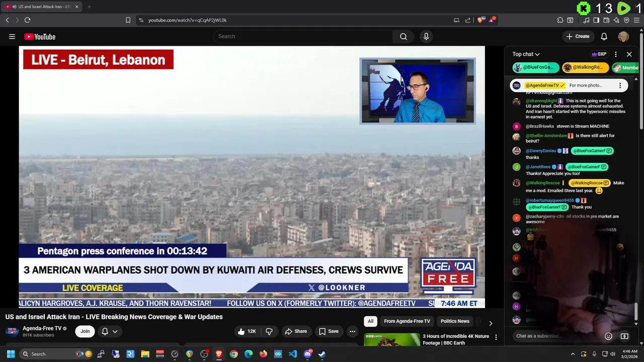Screen dimensions: 644x362
Task: Reload the page
Action: click(x=27, y=20)
